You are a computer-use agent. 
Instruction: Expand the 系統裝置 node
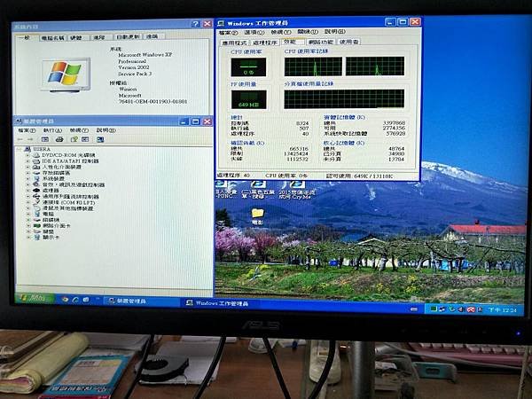click(28, 178)
